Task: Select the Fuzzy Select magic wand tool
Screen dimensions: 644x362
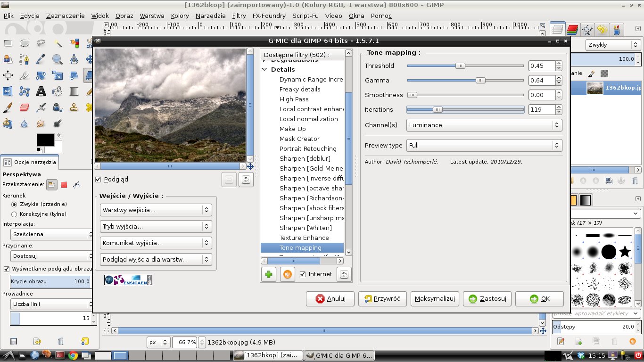Action: (x=58, y=44)
